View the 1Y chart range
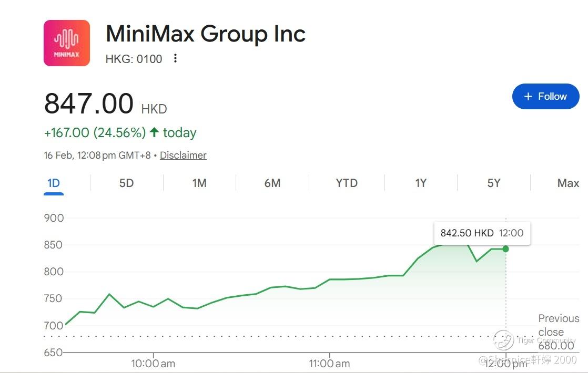 (x=421, y=183)
